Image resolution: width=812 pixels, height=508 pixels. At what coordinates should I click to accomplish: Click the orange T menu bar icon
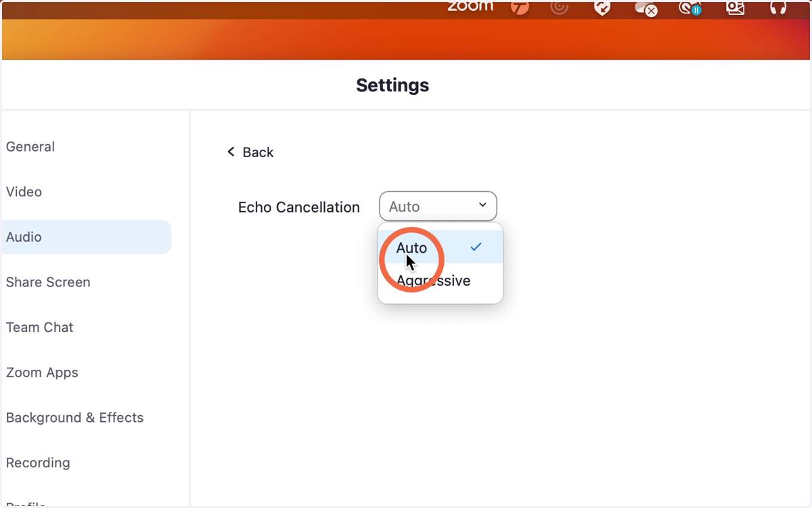pyautogui.click(x=520, y=7)
